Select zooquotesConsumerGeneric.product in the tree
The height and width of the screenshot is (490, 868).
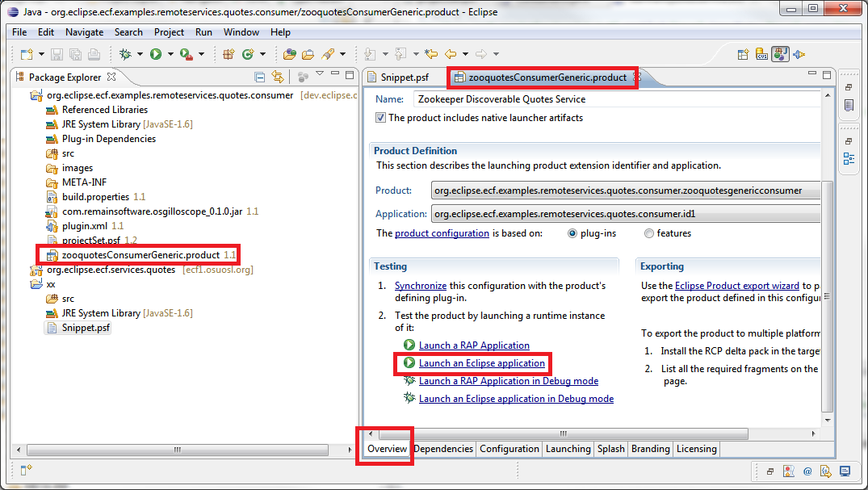140,255
